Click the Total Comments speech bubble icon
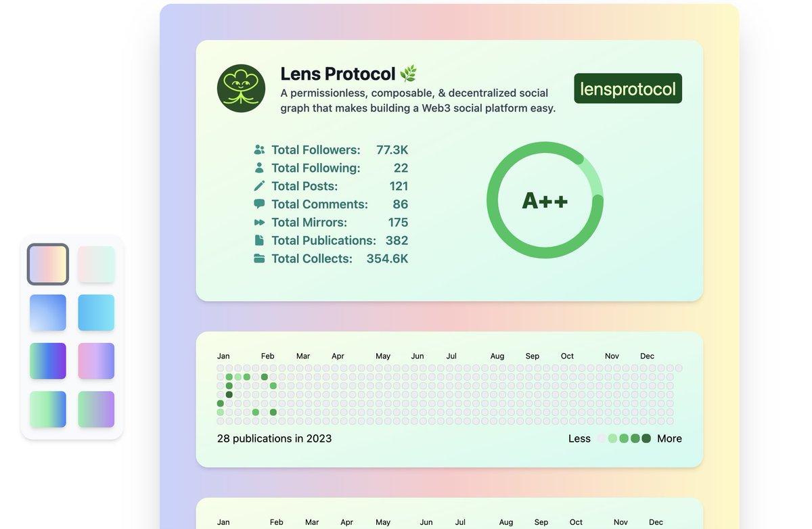 click(x=259, y=204)
